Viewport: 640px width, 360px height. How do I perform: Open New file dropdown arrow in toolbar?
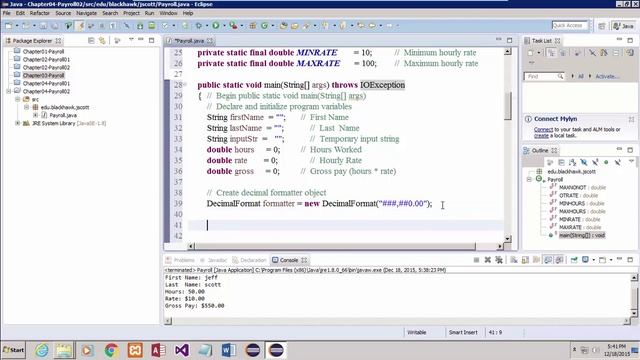pyautogui.click(x=17, y=26)
